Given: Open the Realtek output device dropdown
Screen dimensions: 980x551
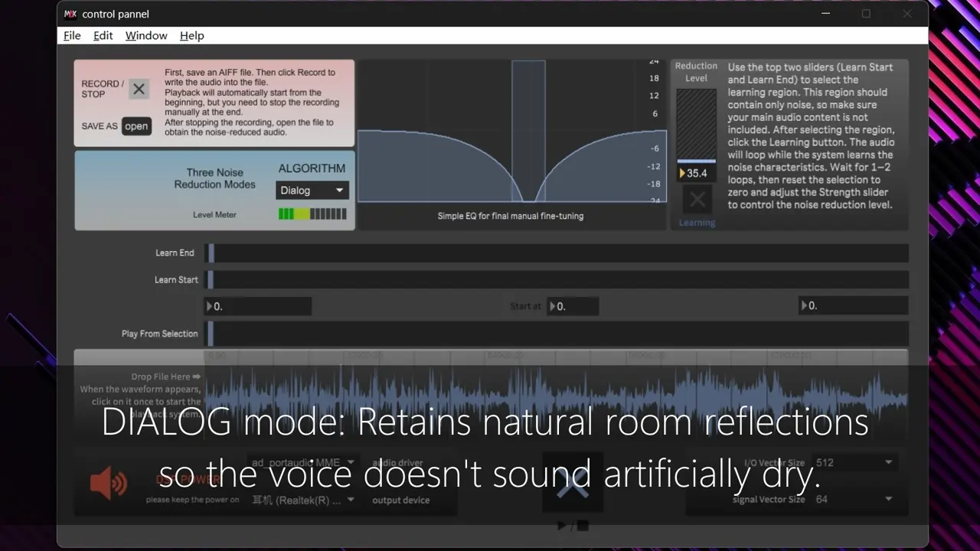Looking at the screenshot, I should click(x=305, y=500).
